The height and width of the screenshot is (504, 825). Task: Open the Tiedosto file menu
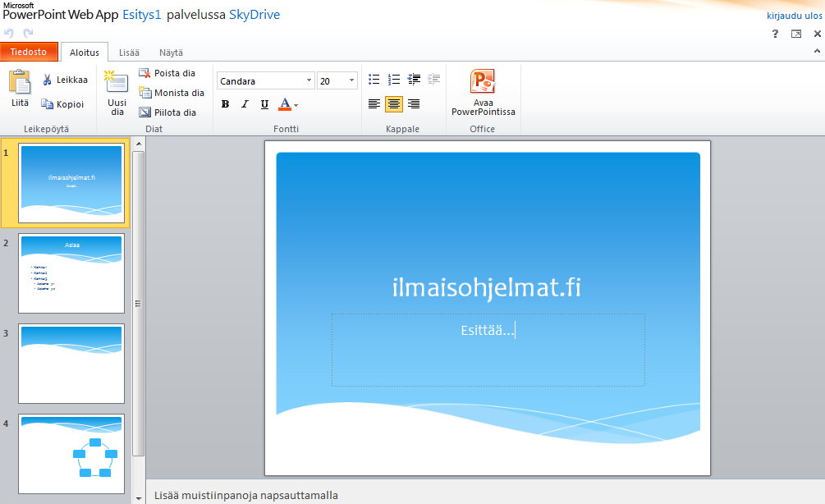pyautogui.click(x=29, y=52)
